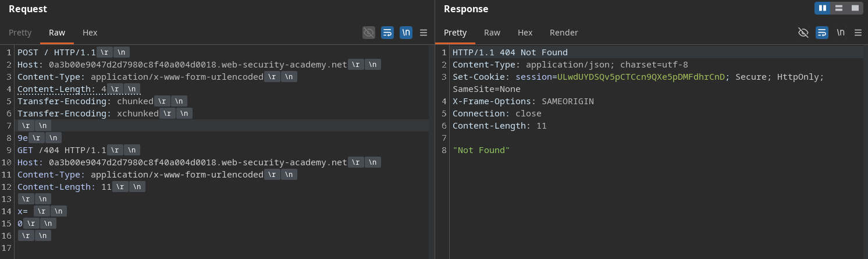Image resolution: width=868 pixels, height=259 pixels.
Task: Click the Content-Length: 11 line in request
Action: tap(65, 187)
